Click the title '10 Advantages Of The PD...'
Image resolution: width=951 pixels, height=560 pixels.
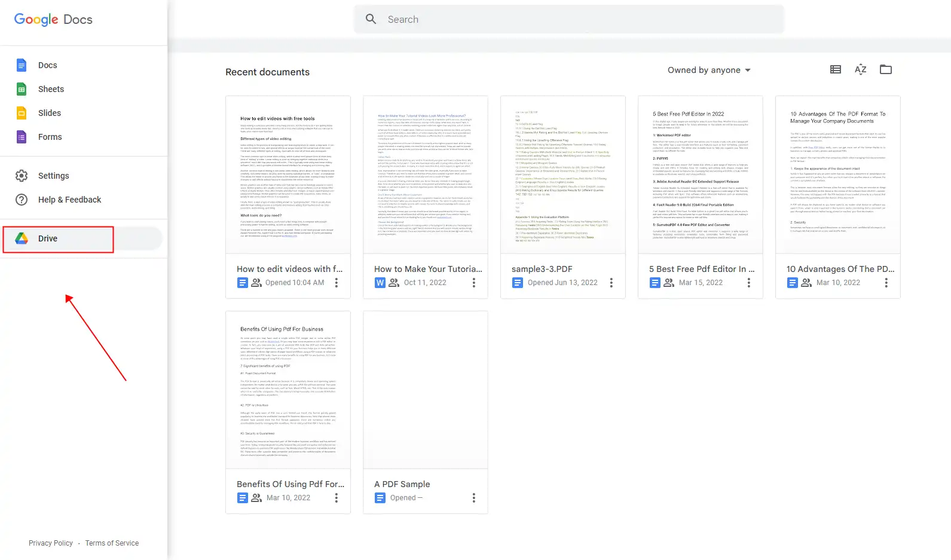tap(840, 269)
